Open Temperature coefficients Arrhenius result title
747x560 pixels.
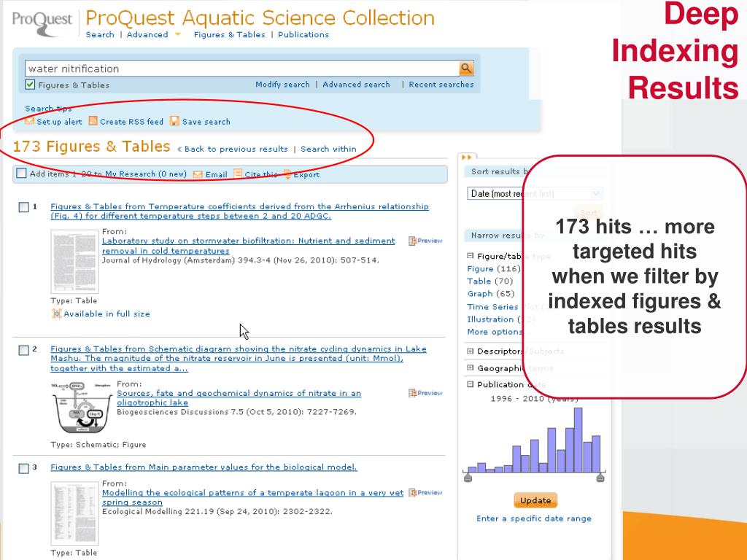(239, 211)
